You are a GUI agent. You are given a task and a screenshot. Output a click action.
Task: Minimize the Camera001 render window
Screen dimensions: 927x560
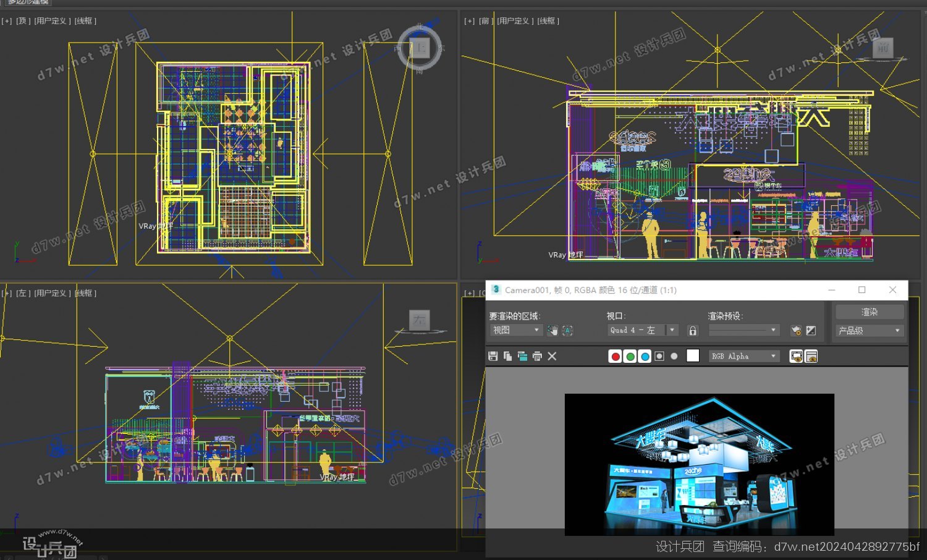(x=832, y=290)
